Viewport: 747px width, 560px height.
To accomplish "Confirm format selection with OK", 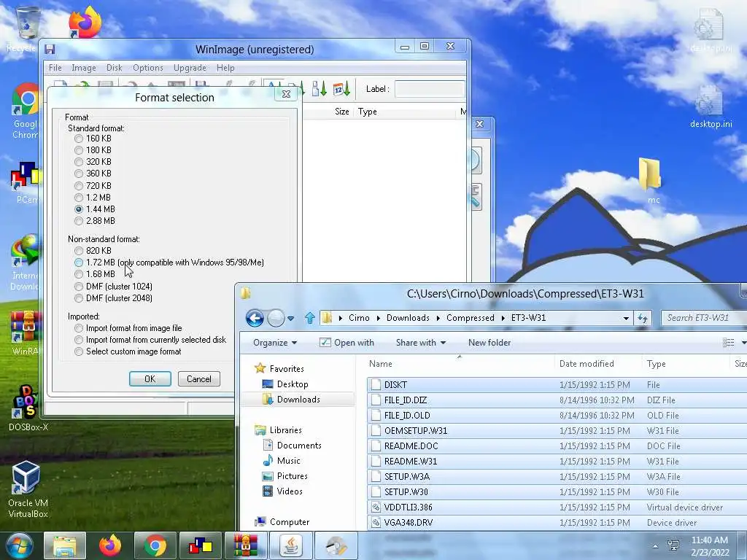I will point(150,379).
